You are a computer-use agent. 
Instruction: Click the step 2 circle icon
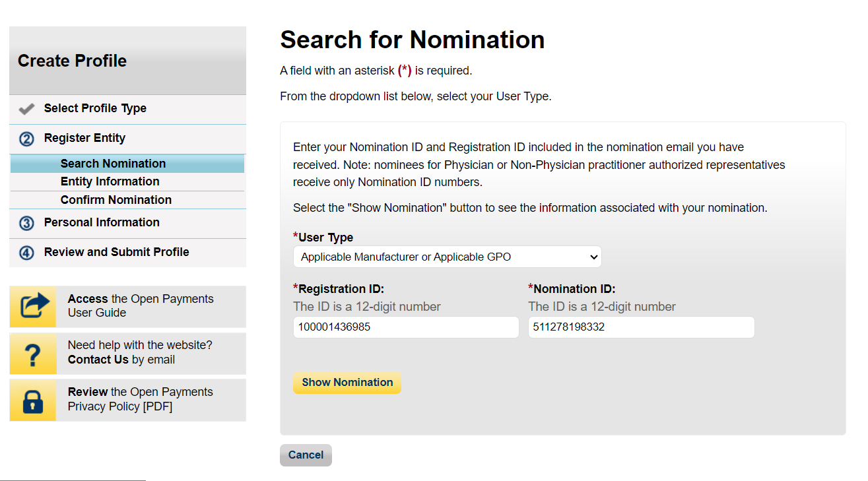pos(27,139)
